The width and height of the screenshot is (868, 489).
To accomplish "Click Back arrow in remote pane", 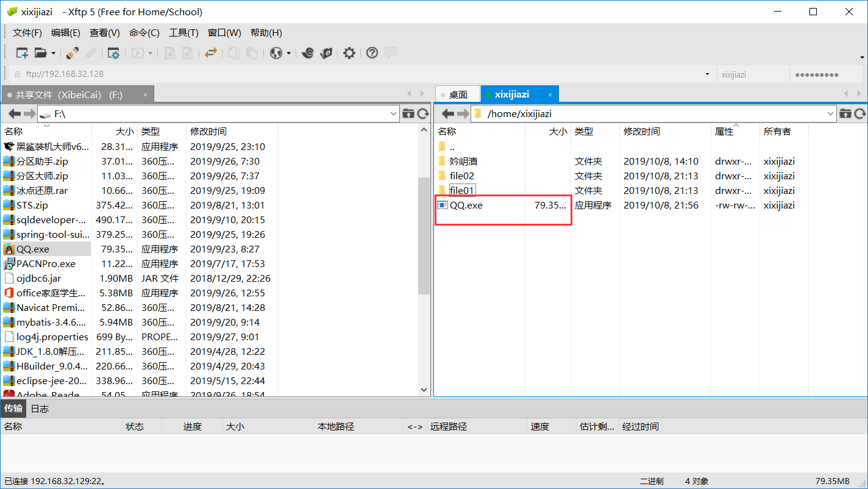I will coord(449,113).
